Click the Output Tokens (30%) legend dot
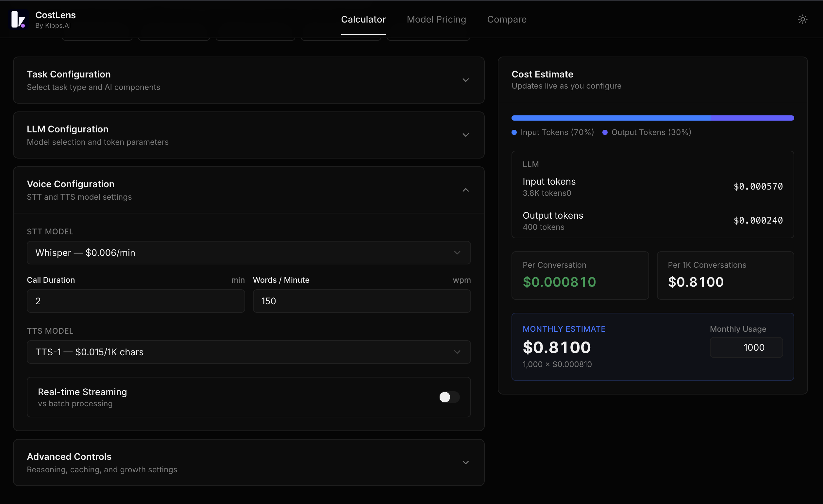 click(x=605, y=133)
